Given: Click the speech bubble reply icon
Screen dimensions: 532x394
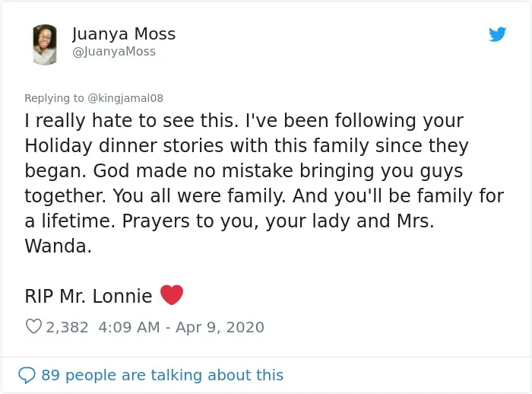Looking at the screenshot, I should click(27, 375).
